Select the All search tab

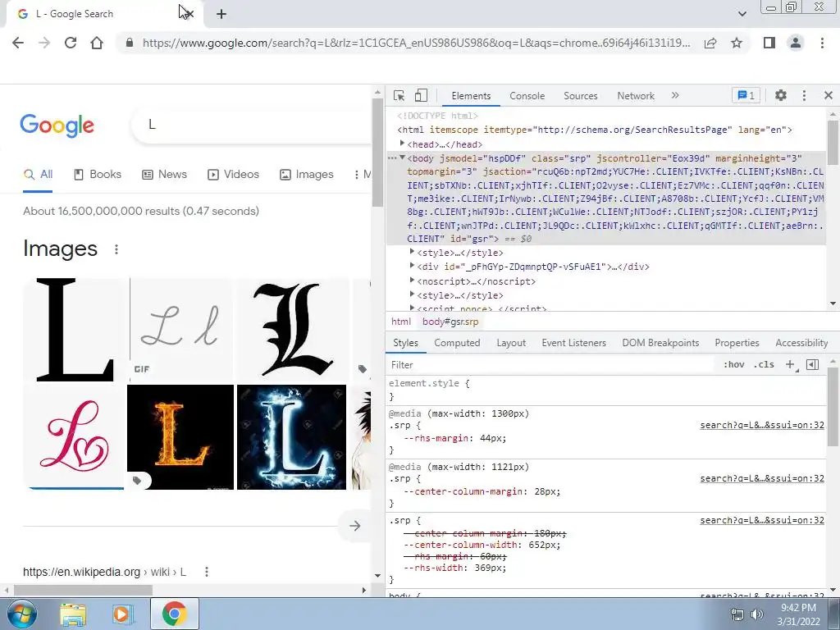tap(38, 175)
